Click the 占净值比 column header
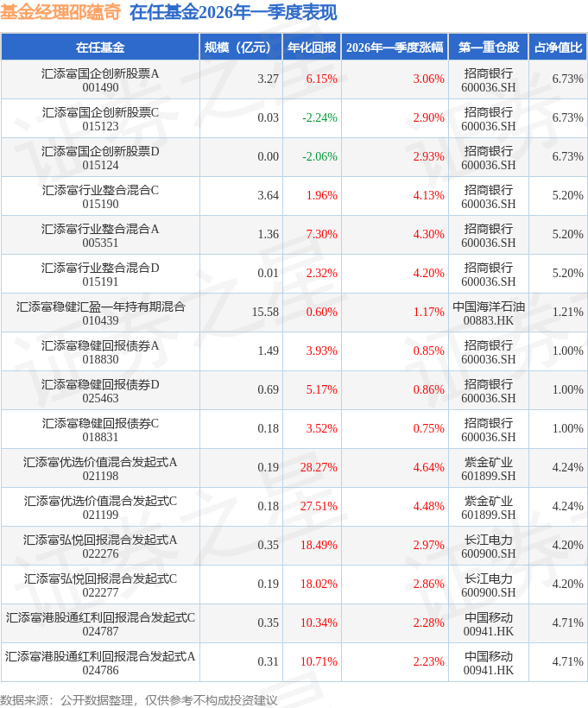Screen dimensions: 588x708 tap(558, 47)
